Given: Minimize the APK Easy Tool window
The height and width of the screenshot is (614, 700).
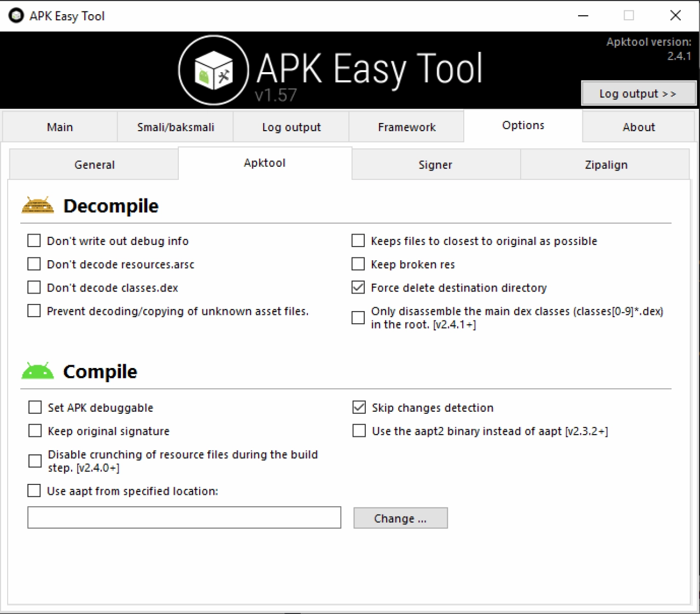Looking at the screenshot, I should (583, 15).
